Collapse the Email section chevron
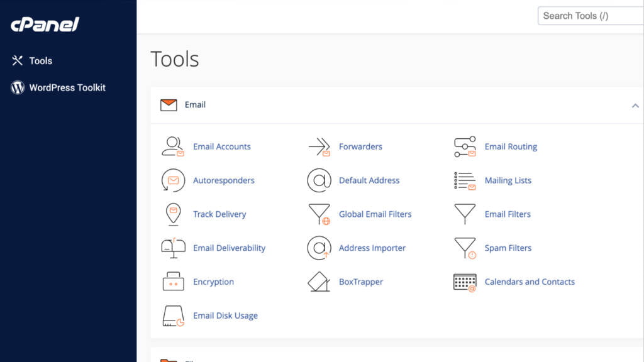The width and height of the screenshot is (644, 362). pyautogui.click(x=635, y=106)
